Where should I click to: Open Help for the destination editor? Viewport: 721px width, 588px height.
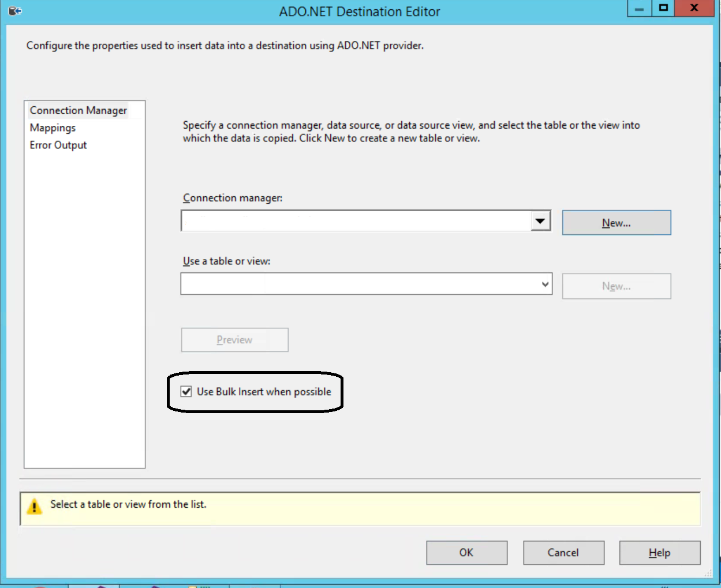(x=660, y=553)
